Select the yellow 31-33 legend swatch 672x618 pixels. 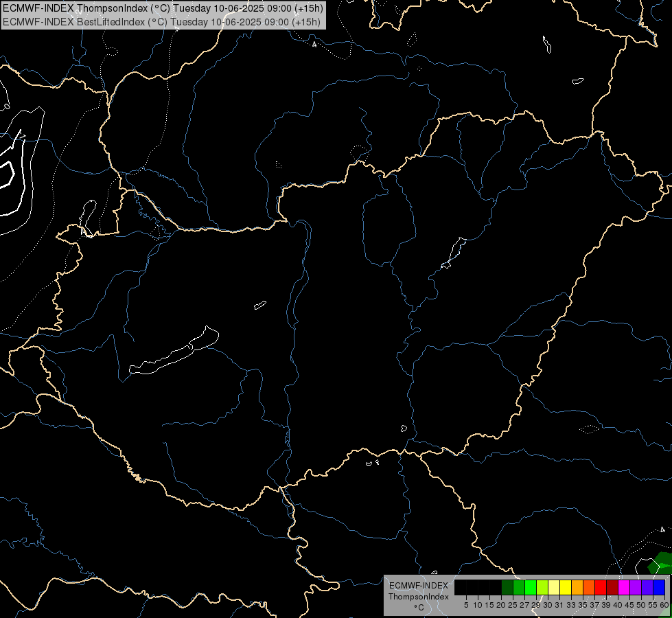566,587
